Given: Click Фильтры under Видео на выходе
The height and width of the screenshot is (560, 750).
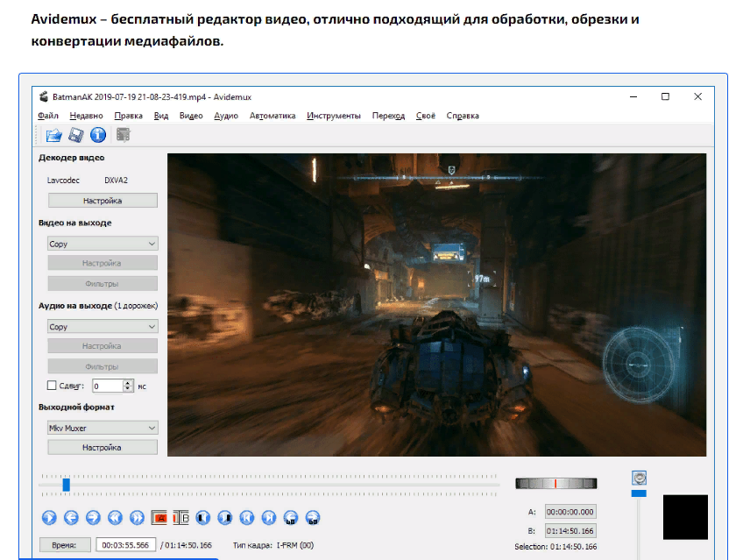Looking at the screenshot, I should pos(103,284).
